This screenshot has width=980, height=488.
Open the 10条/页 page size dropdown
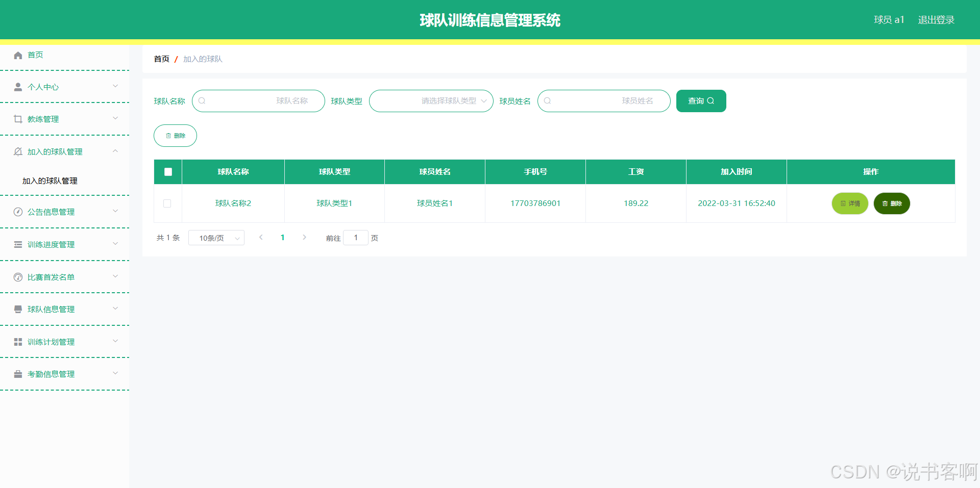point(216,238)
